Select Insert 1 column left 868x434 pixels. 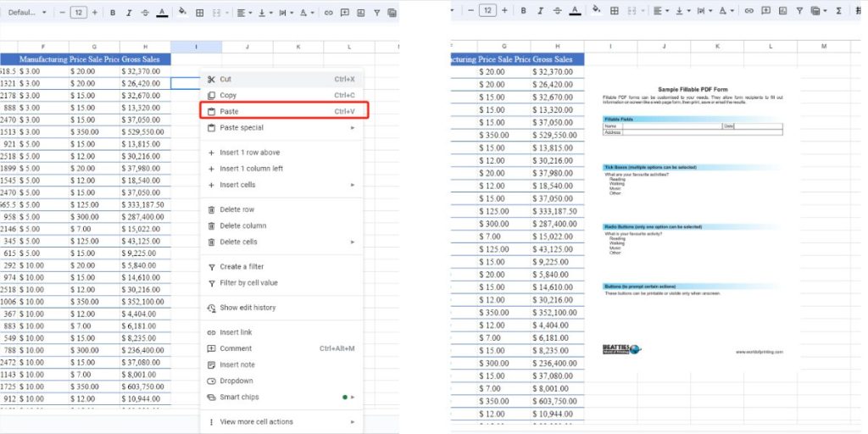point(281,169)
